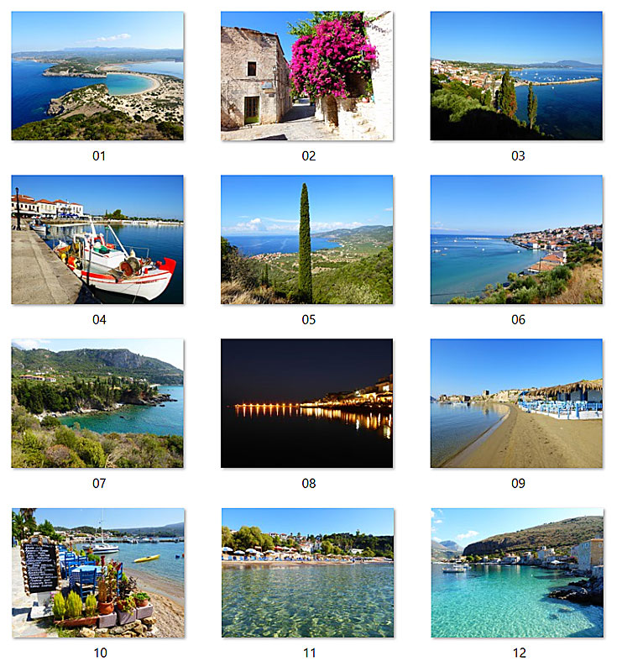Select the tall single cypress tree photo

pyautogui.click(x=306, y=239)
